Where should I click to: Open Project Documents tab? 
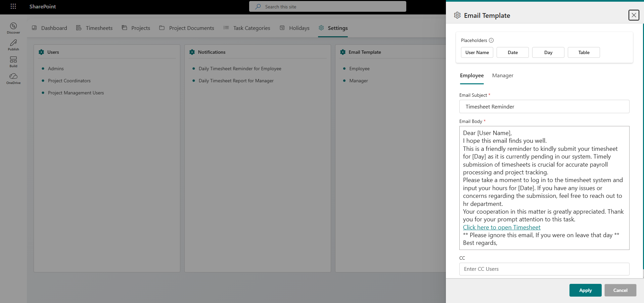[187, 28]
